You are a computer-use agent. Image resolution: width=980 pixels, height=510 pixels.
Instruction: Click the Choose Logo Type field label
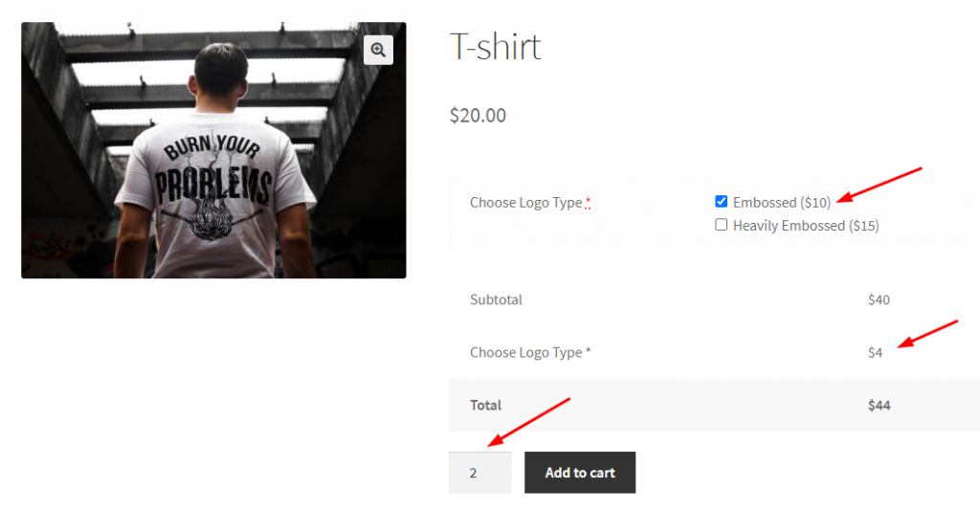point(525,203)
